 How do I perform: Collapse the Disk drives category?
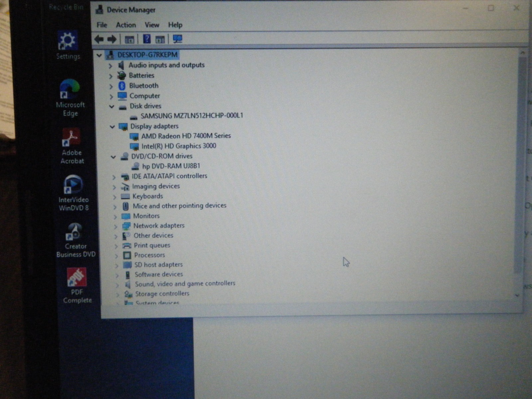pyautogui.click(x=112, y=107)
